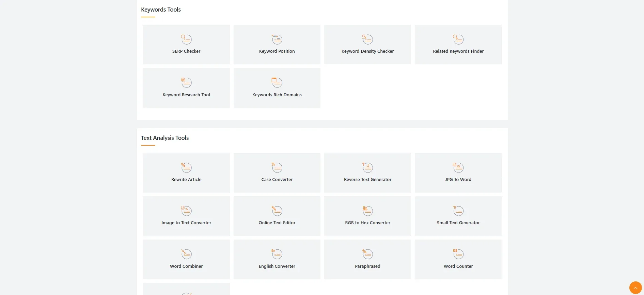Open the Keyword Position tool icon

pyautogui.click(x=277, y=39)
